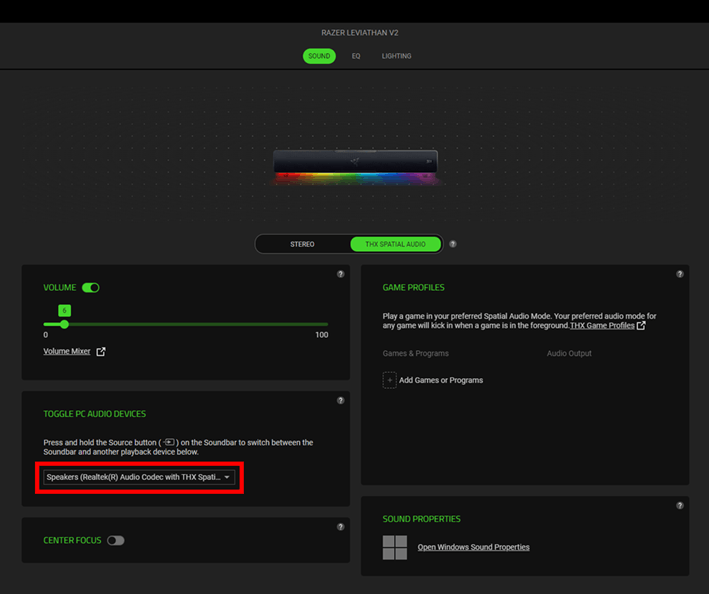Image resolution: width=709 pixels, height=594 pixels.
Task: Click the Windows logo in Sound Properties
Action: (395, 547)
